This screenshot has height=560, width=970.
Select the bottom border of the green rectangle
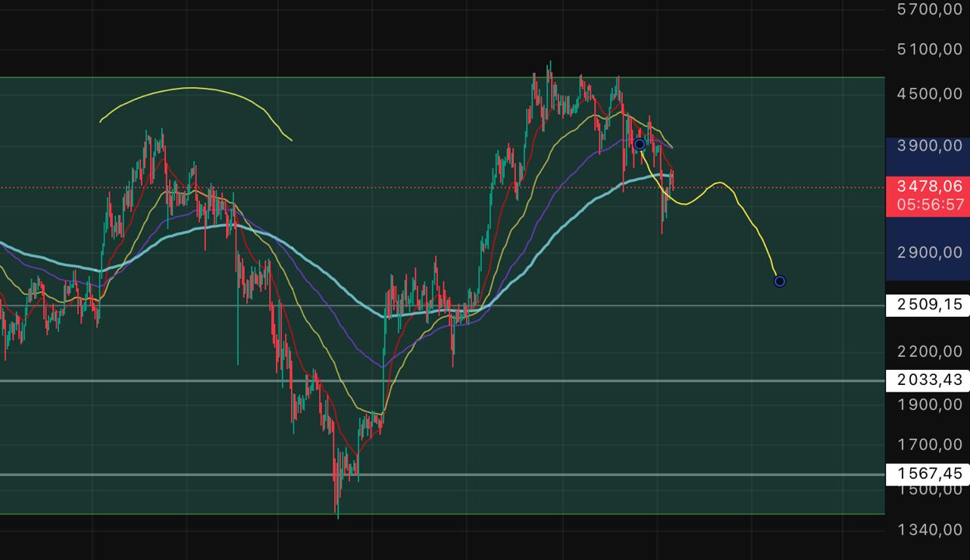pyautogui.click(x=530, y=514)
